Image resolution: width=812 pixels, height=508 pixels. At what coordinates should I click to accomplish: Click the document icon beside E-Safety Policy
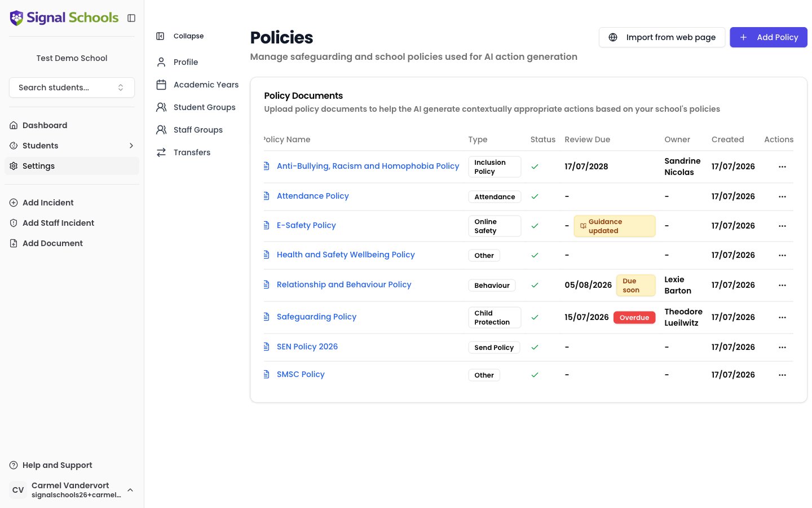[x=267, y=225]
